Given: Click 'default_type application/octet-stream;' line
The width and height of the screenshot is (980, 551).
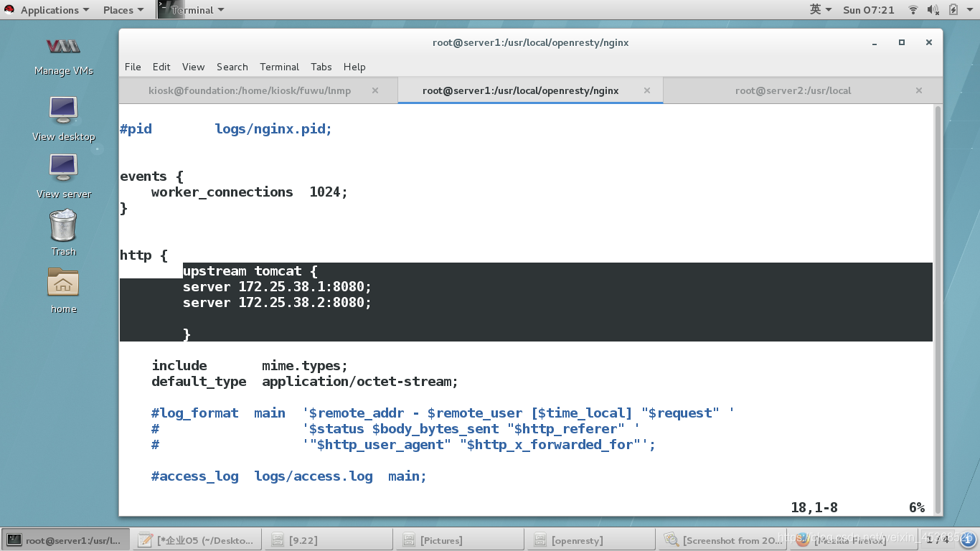Looking at the screenshot, I should coord(305,382).
